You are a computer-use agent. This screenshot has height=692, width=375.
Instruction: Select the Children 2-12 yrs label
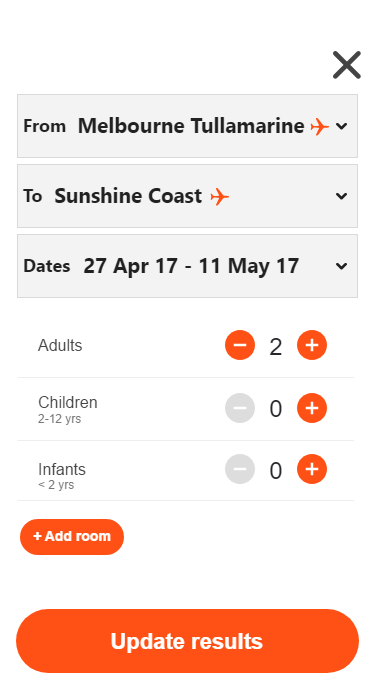(x=68, y=409)
